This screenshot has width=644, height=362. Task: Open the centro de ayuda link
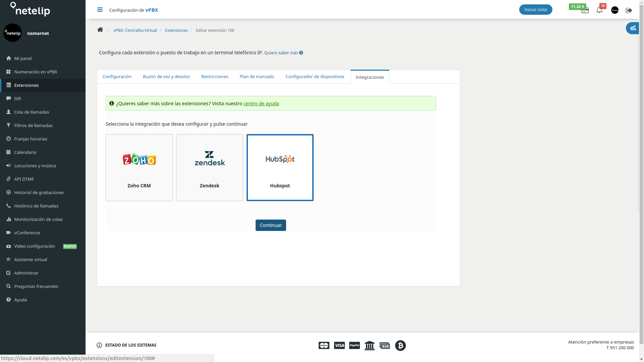click(261, 104)
